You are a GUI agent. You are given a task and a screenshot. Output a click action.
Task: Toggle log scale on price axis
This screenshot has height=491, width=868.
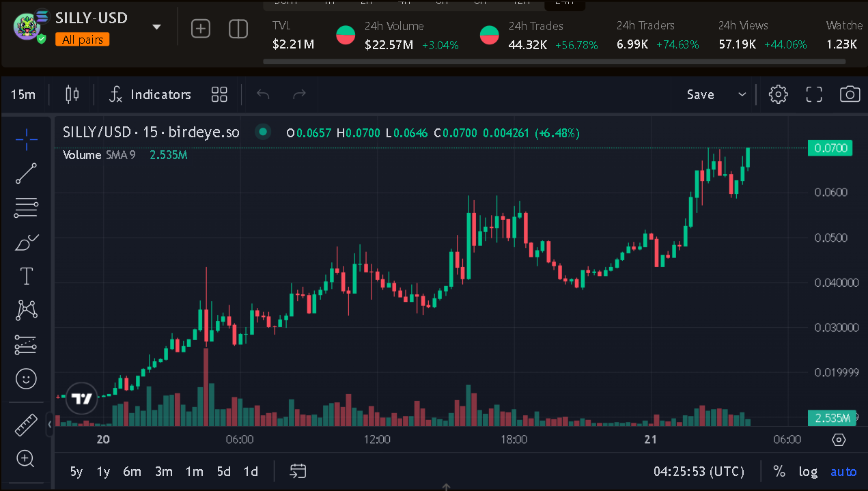(808, 471)
